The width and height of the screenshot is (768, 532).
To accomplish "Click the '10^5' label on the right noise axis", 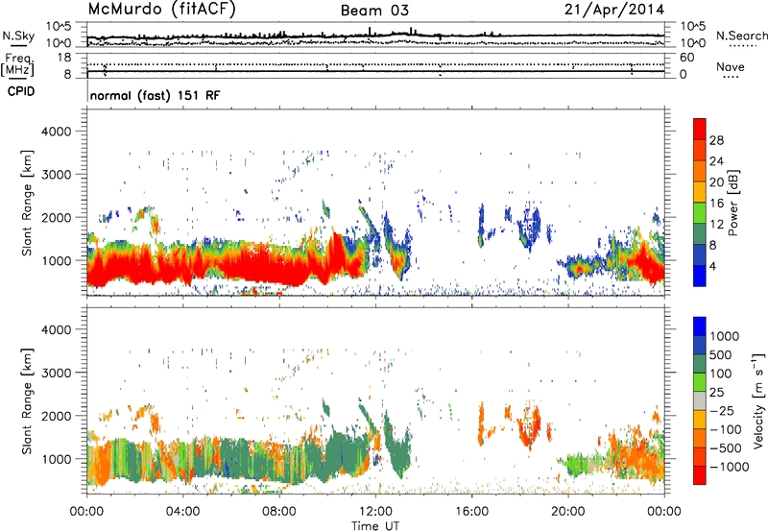I will [x=693, y=27].
